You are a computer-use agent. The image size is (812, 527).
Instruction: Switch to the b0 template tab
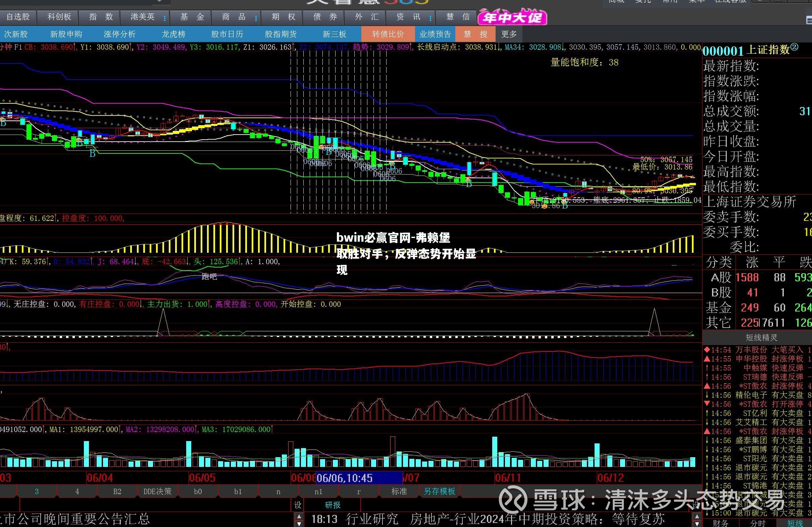[198, 491]
